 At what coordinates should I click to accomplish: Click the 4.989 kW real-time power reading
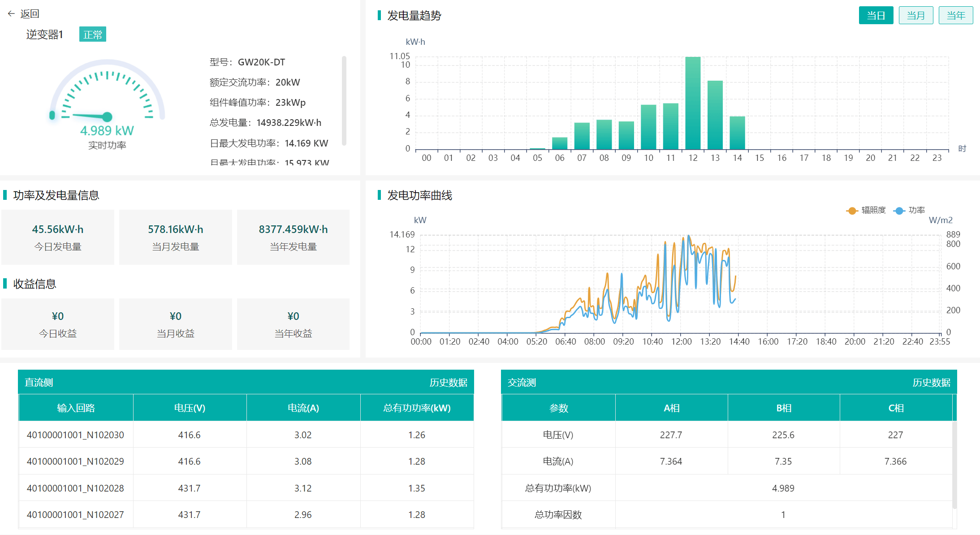107,130
